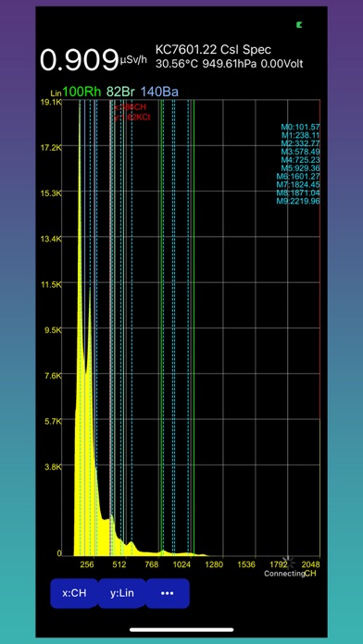Viewport: 363px width, 644px height.
Task: Tap the 7.6K y-axis label
Action: click(53, 376)
